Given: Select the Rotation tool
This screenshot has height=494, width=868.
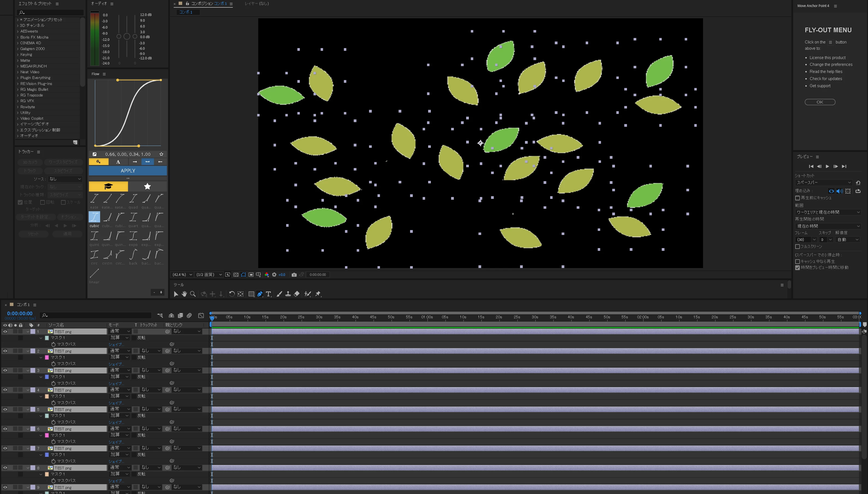Looking at the screenshot, I should click(232, 294).
